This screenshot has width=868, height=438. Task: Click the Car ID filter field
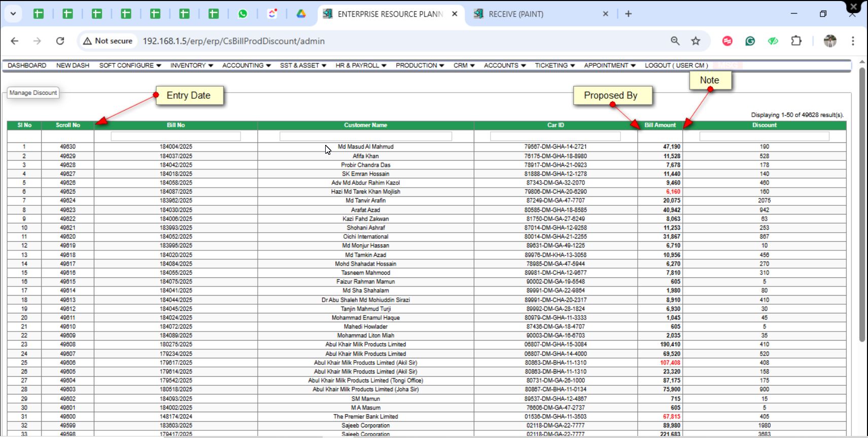[555, 136]
